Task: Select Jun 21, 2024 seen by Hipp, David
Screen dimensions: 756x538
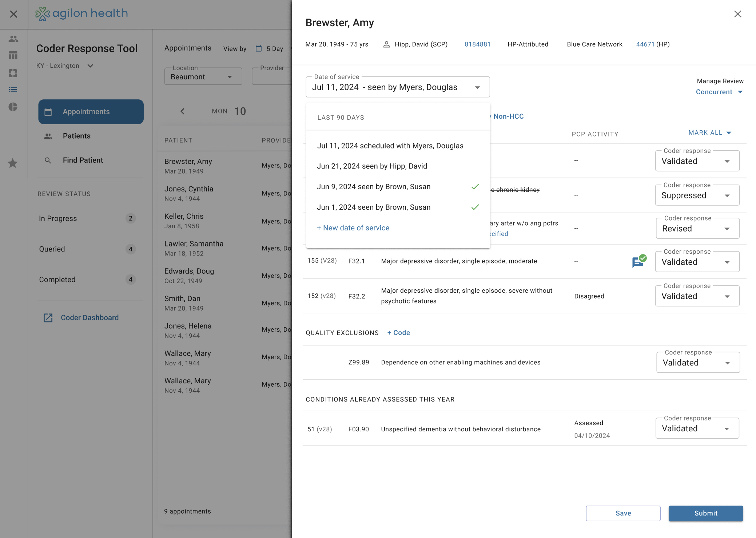Action: click(398, 166)
